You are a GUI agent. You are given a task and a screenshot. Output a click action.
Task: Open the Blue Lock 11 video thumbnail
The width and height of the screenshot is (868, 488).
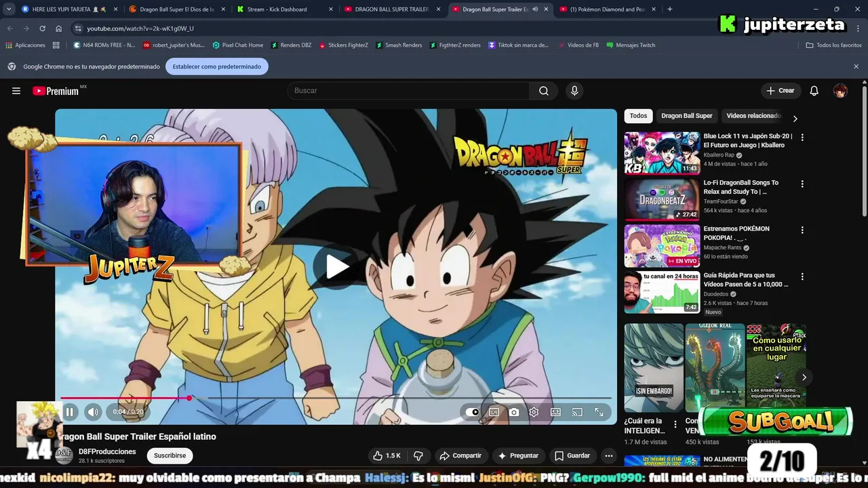(x=662, y=153)
